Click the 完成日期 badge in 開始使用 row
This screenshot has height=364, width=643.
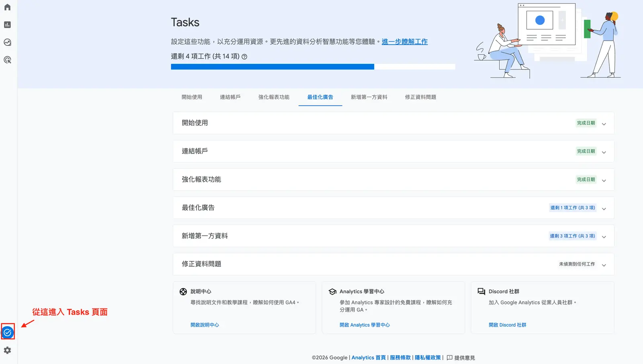tap(586, 123)
